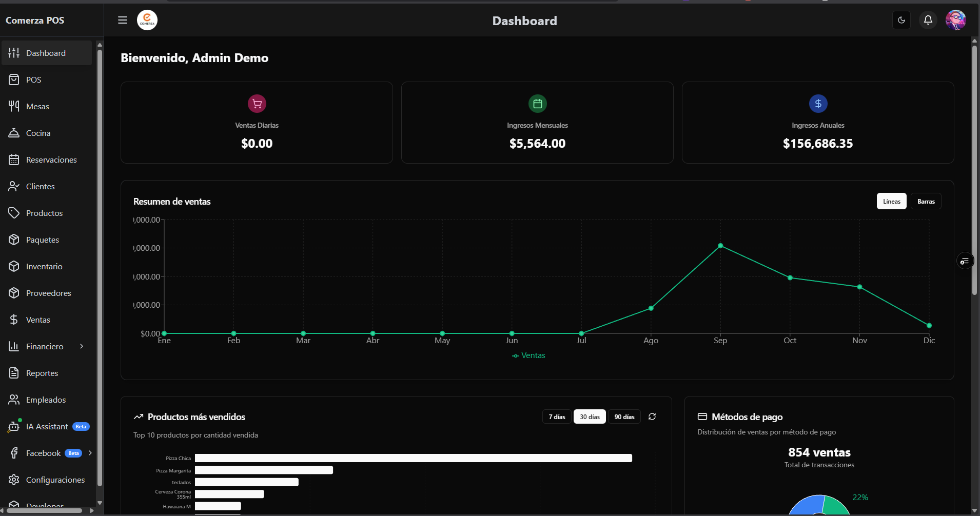Viewport: 980px width, 516px height.
Task: Click the Ago data point
Action: (x=651, y=308)
